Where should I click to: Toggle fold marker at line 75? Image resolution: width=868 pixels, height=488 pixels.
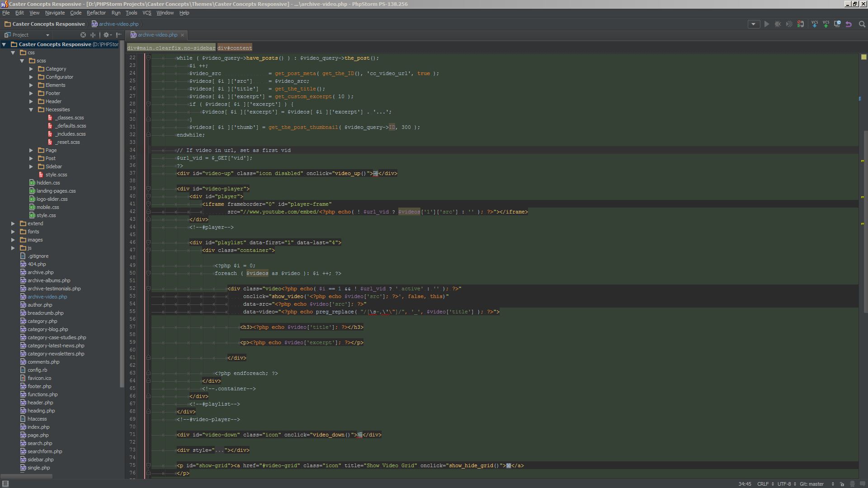click(x=148, y=465)
